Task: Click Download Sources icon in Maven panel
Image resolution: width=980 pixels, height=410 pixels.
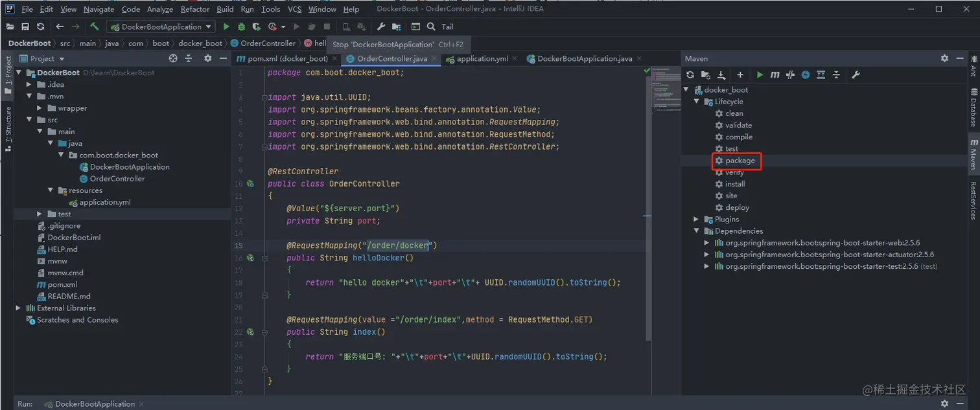Action: click(x=721, y=75)
